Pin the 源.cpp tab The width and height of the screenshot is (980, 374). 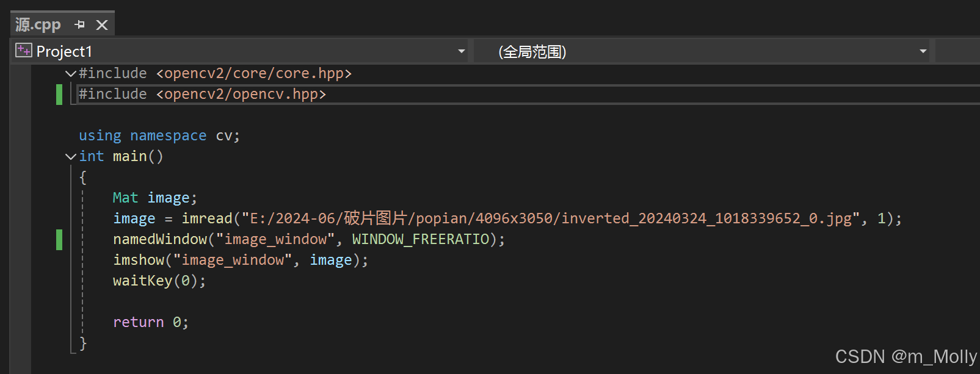pos(80,24)
